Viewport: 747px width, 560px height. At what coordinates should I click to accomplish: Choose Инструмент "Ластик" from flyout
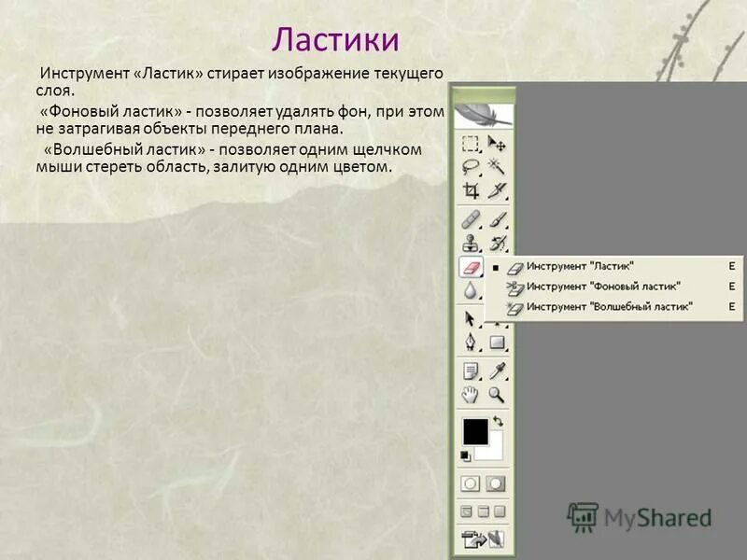[x=613, y=267]
